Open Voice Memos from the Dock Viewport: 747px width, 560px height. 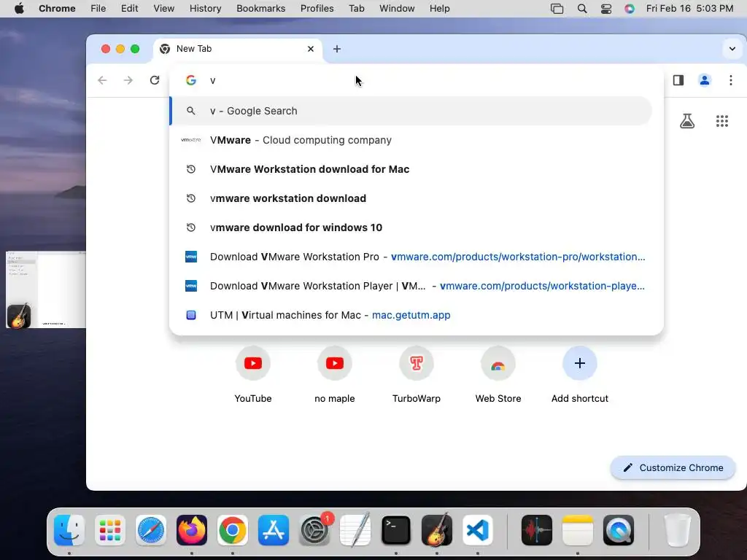tap(537, 530)
